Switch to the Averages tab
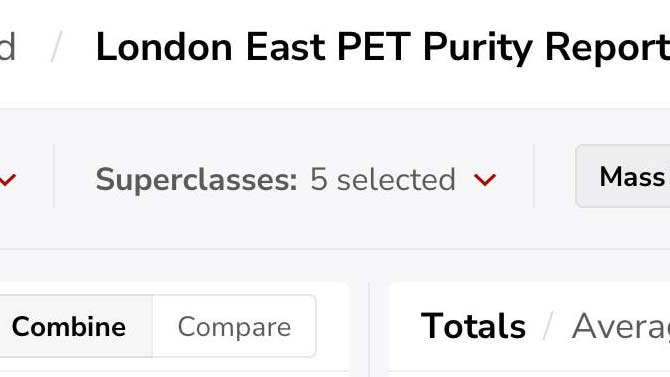The height and width of the screenshot is (377, 670). pos(620,327)
